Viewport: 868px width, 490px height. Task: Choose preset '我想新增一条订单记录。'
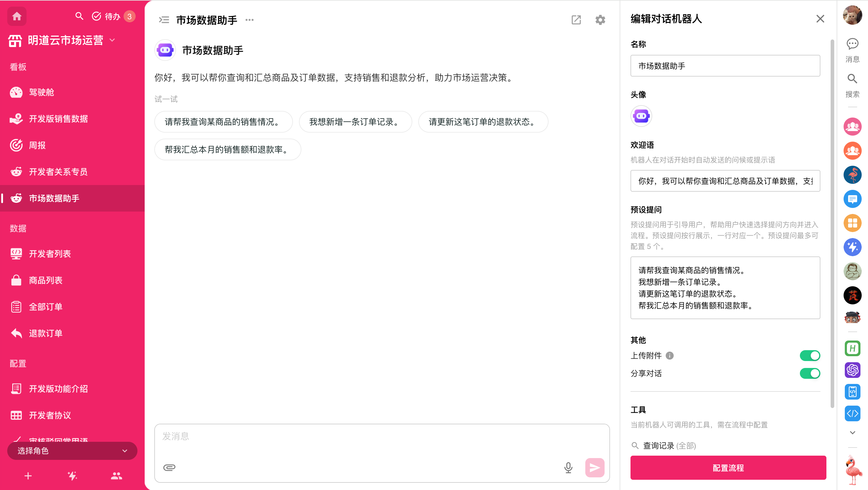tap(355, 122)
